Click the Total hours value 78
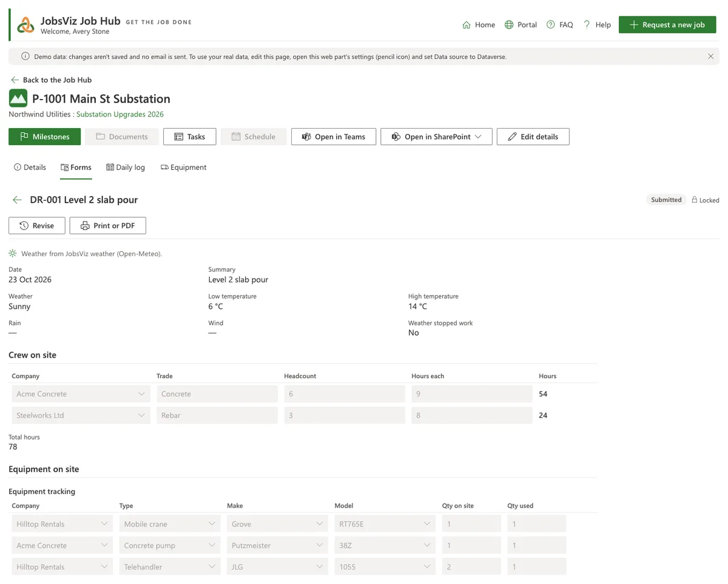The height and width of the screenshot is (584, 728). (13, 447)
